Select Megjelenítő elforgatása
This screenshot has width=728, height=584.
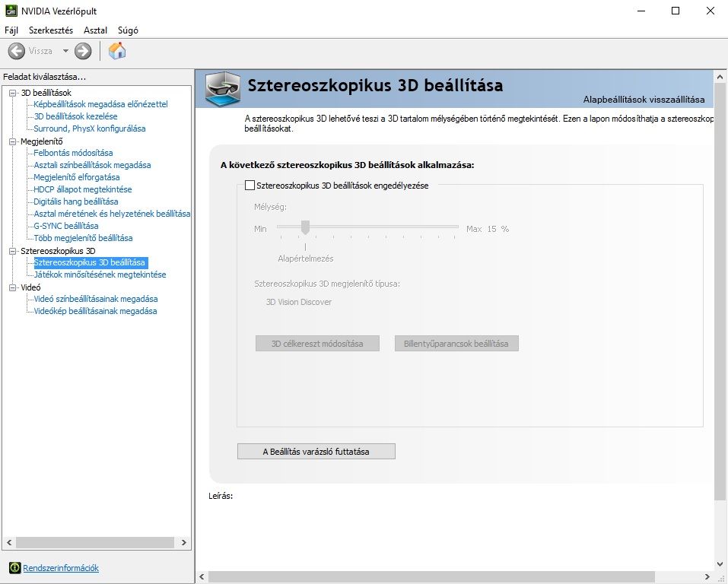coord(77,177)
